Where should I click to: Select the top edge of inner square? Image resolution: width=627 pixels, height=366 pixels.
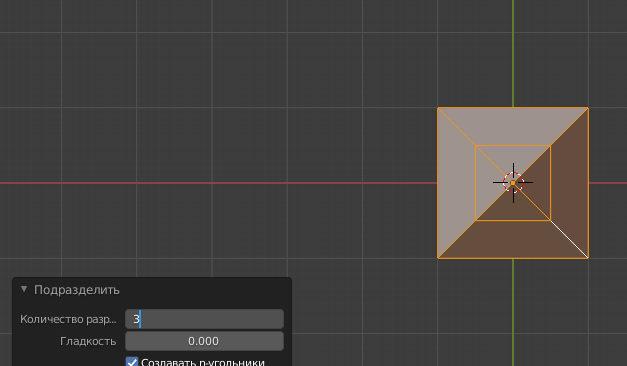tap(513, 146)
